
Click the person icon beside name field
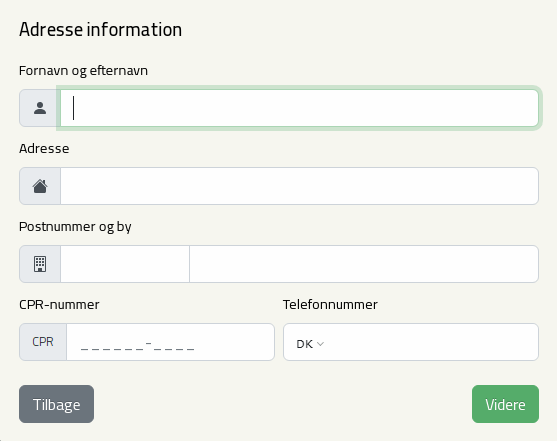point(40,108)
